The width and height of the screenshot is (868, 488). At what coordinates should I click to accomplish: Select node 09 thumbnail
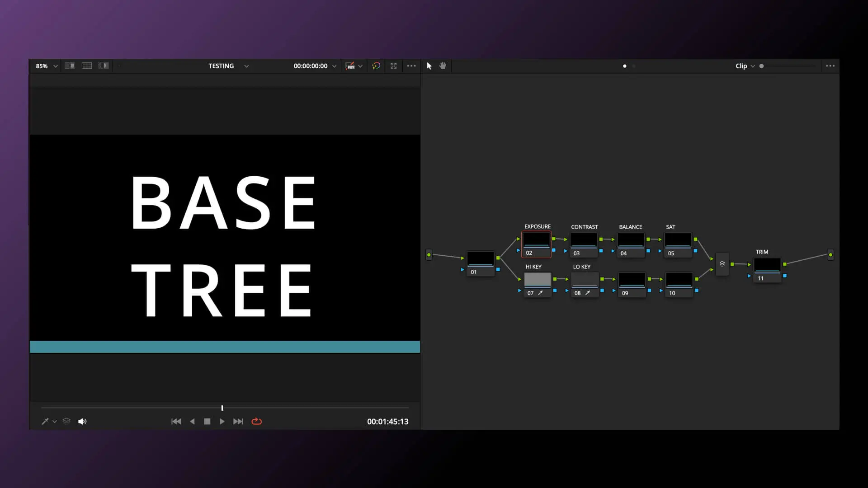pos(632,280)
